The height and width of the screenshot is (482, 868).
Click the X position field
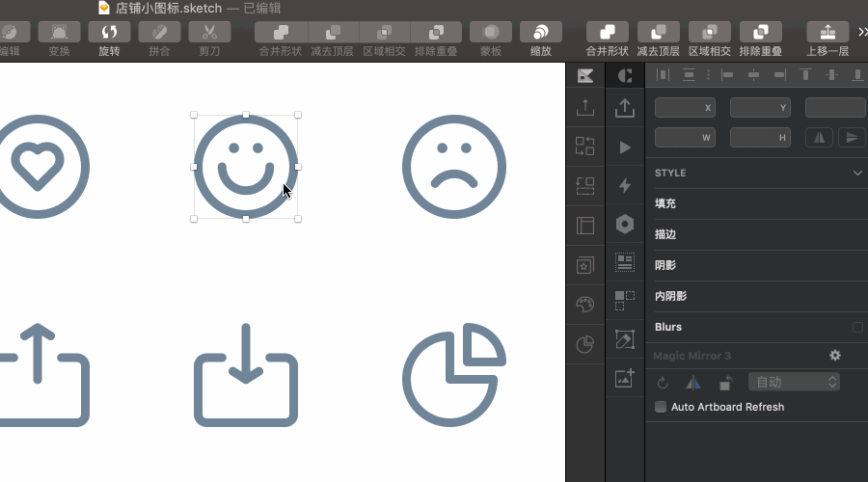[685, 108]
